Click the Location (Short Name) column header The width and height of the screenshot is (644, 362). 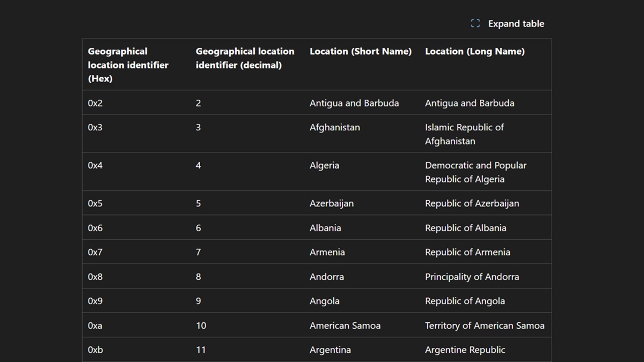[361, 51]
